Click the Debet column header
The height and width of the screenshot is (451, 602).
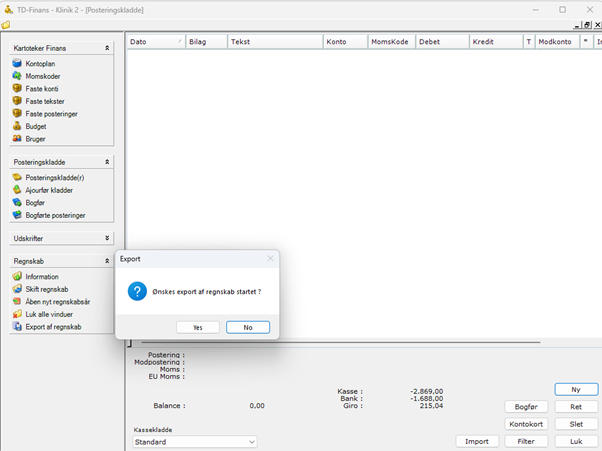[442, 42]
